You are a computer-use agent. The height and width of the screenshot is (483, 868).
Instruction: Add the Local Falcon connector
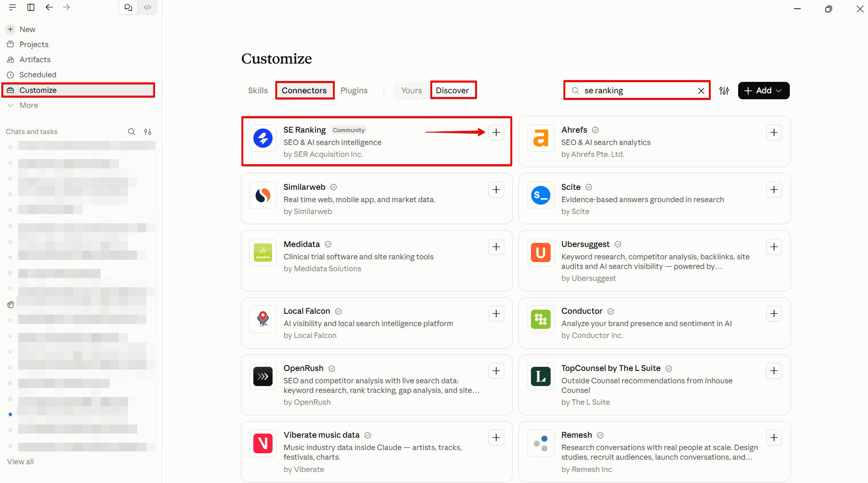click(496, 314)
